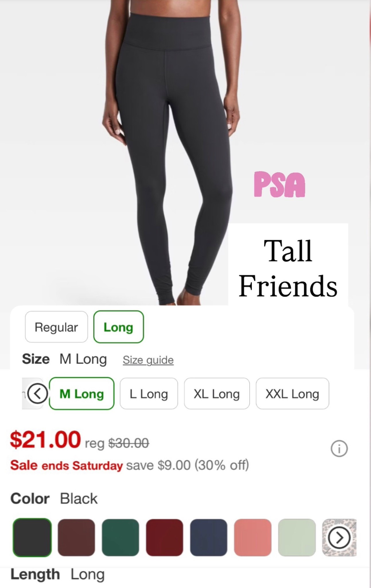Pick the burgundy red color swatch
This screenshot has height=588, width=371.
coord(164,537)
